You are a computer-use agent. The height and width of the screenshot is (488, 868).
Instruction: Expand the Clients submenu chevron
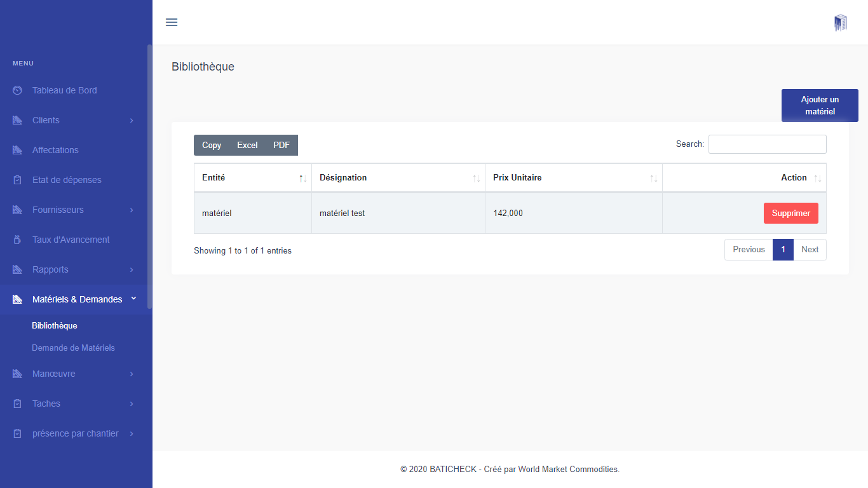(x=132, y=120)
